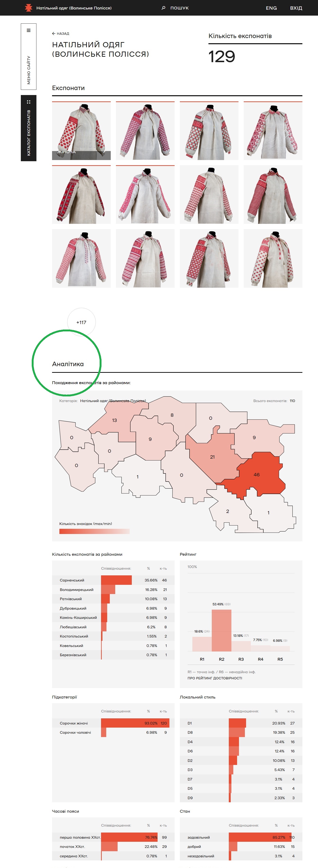
Task: Click the D1 local style row
Action: pyautogui.click(x=241, y=723)
